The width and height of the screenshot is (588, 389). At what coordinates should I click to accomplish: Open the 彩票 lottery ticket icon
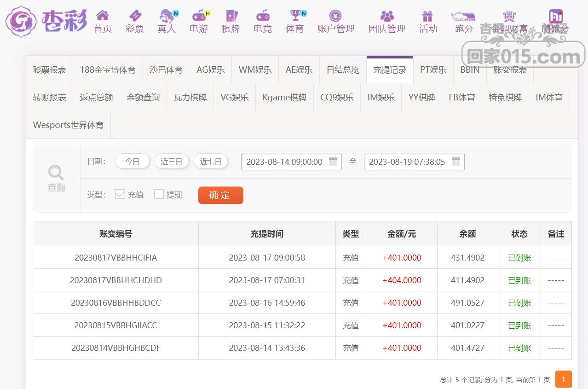135,16
